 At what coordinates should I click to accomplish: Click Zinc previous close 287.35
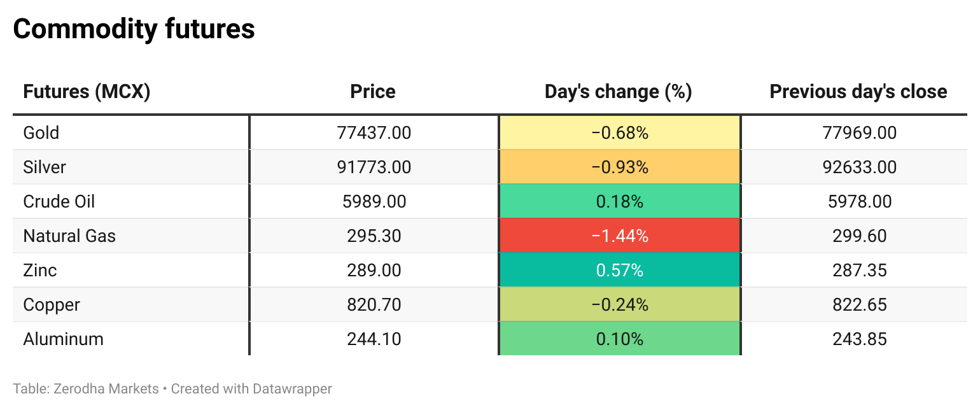[860, 270]
